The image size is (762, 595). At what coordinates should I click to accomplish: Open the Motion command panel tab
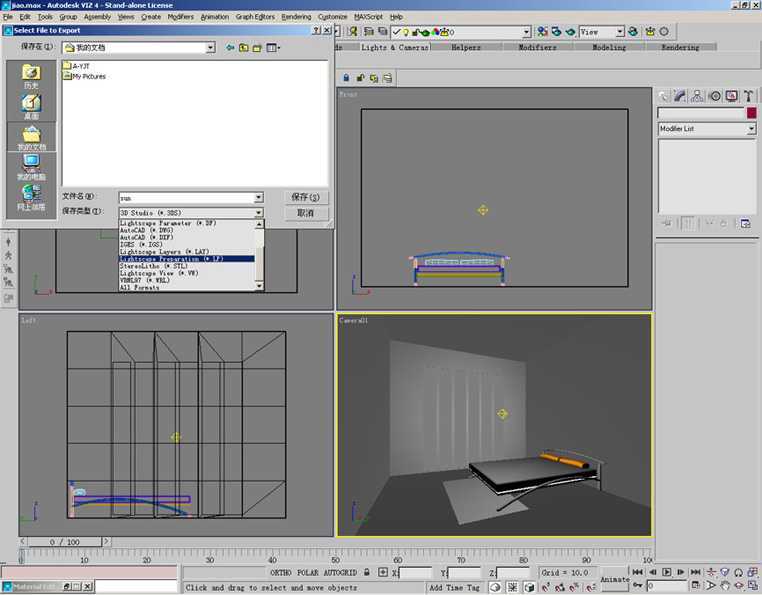(714, 96)
